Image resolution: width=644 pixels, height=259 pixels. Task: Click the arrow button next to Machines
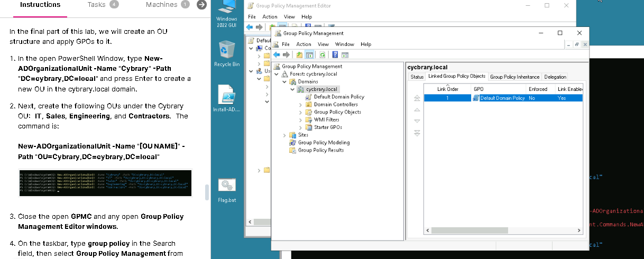201,5
